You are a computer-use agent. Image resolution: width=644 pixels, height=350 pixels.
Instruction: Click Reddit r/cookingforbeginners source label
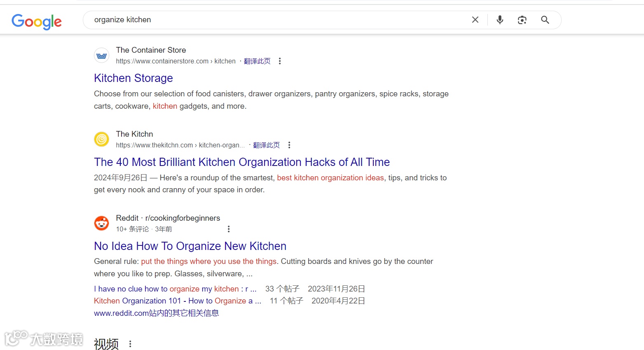pos(168,218)
